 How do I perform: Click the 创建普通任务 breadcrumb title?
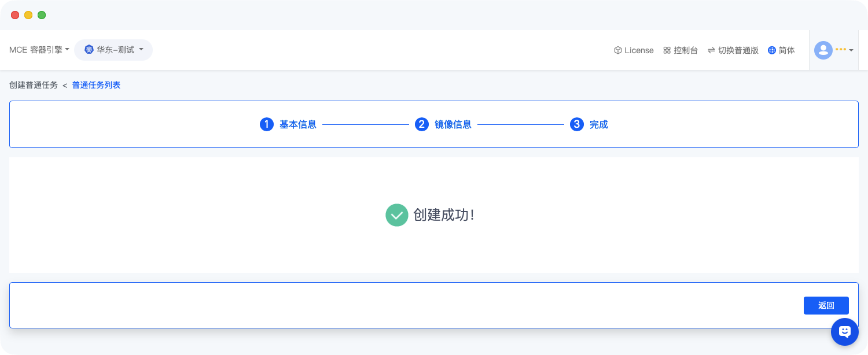click(34, 85)
